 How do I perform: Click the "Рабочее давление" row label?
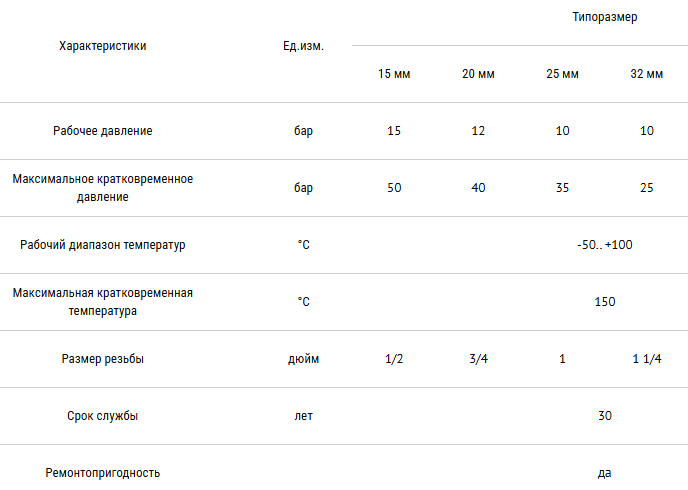[103, 131]
